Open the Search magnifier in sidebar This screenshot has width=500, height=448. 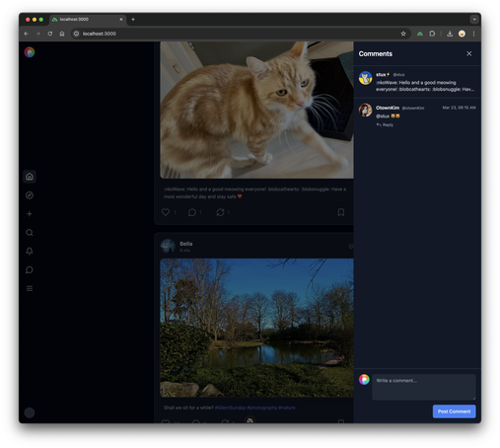pyautogui.click(x=30, y=233)
